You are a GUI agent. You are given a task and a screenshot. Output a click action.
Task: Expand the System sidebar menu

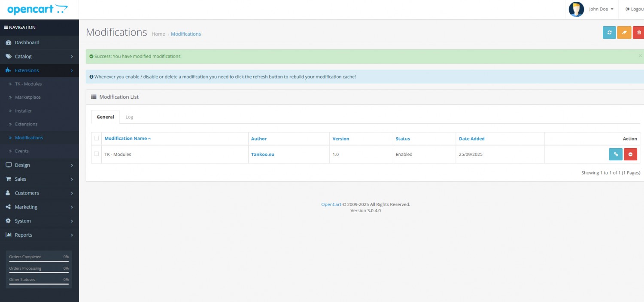[x=39, y=221]
